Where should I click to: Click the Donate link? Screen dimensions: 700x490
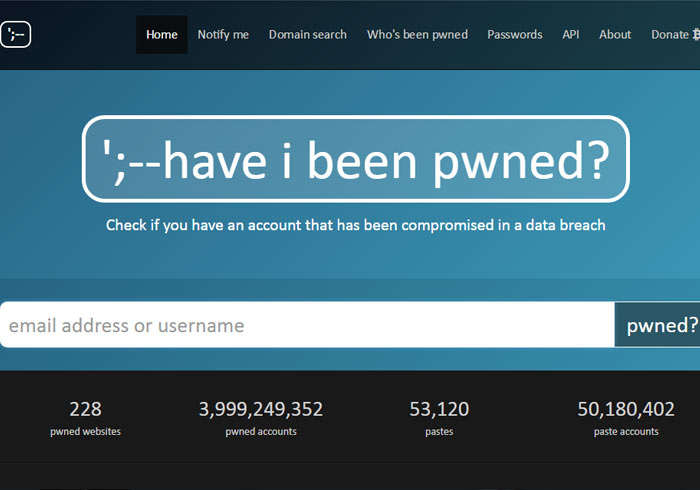coord(670,35)
